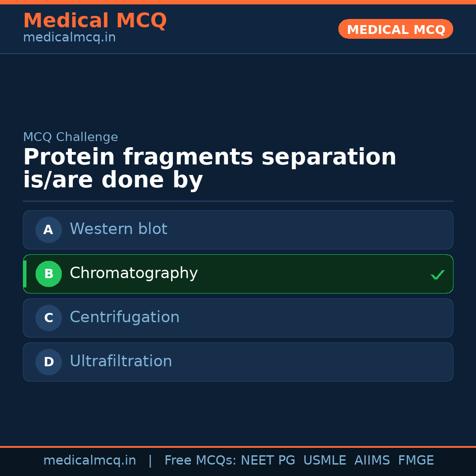Image resolution: width=476 pixels, height=476 pixels.
Task: Click AIIMS in the footer
Action: [372, 461]
